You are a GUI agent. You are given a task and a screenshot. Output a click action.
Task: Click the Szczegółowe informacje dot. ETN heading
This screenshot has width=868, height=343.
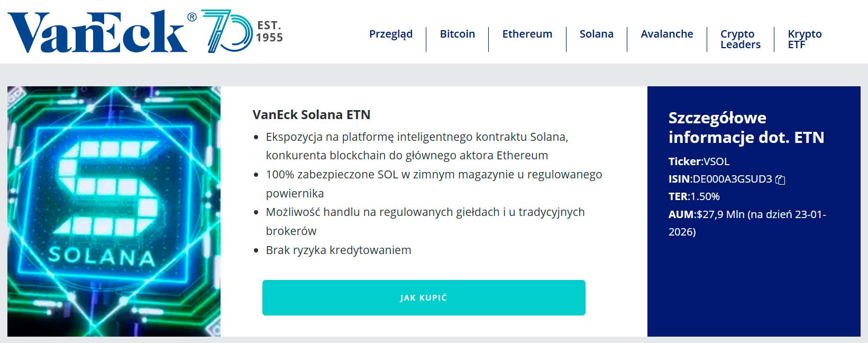[x=746, y=127]
